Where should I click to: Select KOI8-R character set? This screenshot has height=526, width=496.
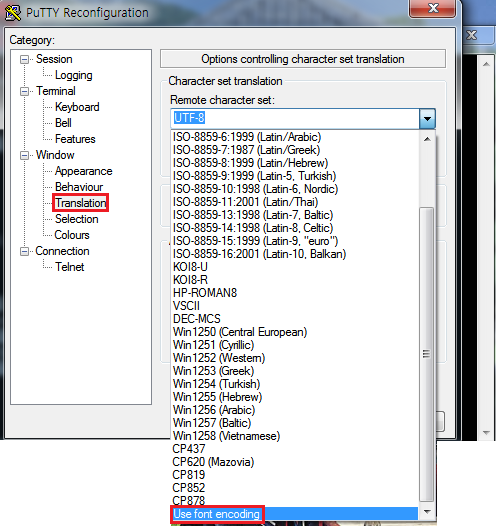(x=295, y=280)
